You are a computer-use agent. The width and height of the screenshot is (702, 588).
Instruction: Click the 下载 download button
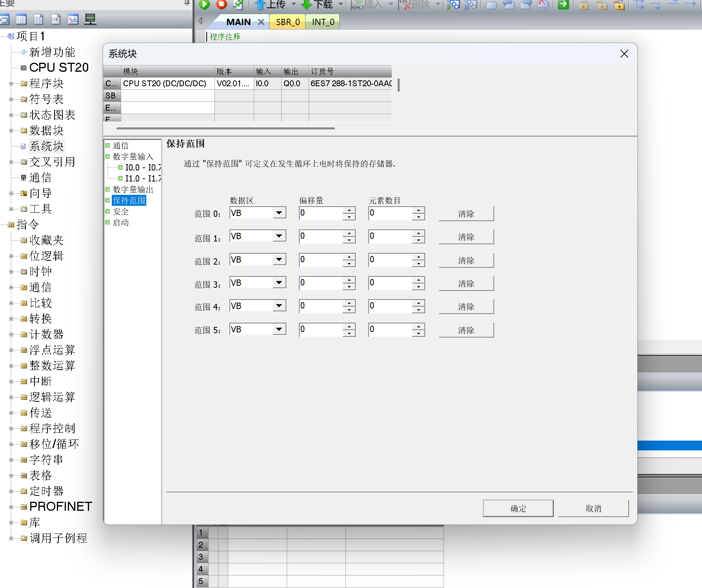click(x=317, y=4)
